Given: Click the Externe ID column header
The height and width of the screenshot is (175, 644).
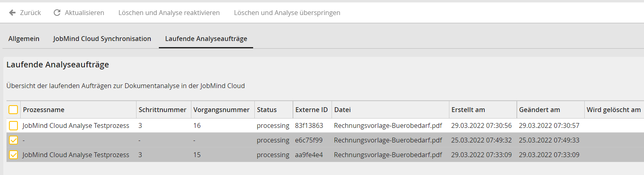Looking at the screenshot, I should point(312,110).
